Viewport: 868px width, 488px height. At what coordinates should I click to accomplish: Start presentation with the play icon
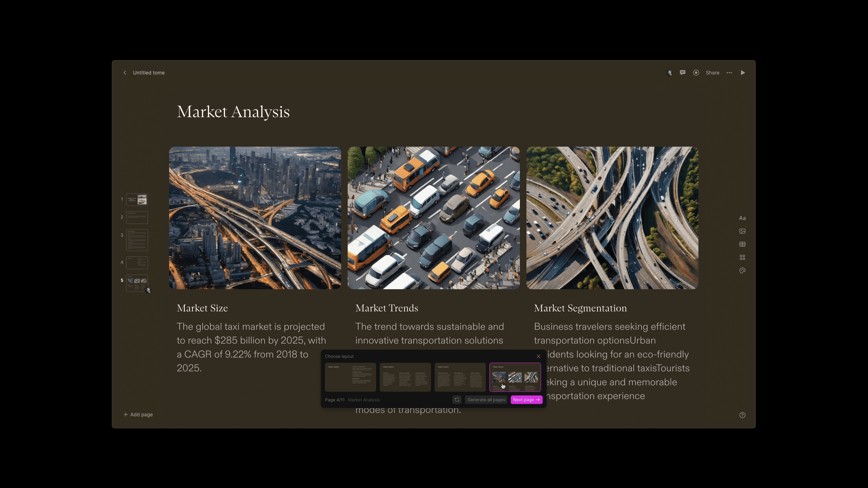[x=743, y=73]
